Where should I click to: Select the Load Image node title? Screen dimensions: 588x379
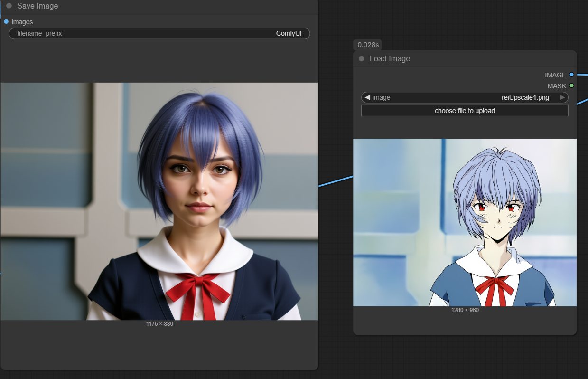click(x=390, y=59)
